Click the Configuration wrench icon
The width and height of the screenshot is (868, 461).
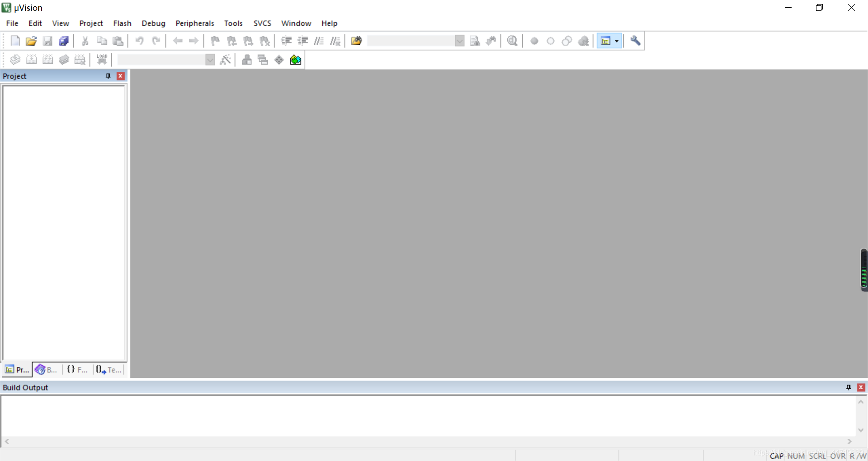635,41
